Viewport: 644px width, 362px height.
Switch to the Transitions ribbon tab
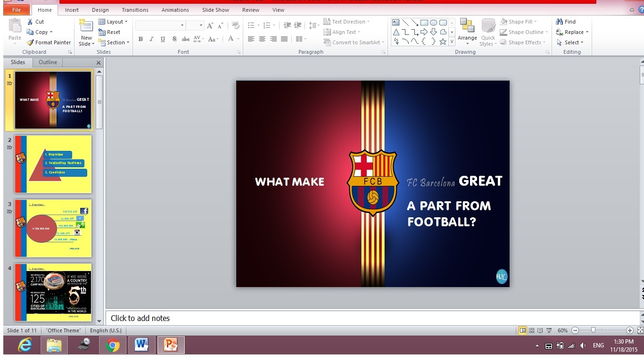[x=135, y=10]
